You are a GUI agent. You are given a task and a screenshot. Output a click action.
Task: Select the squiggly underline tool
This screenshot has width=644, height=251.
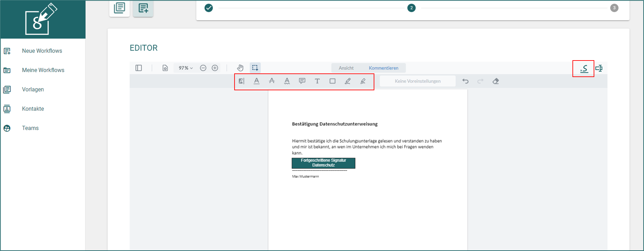point(287,81)
